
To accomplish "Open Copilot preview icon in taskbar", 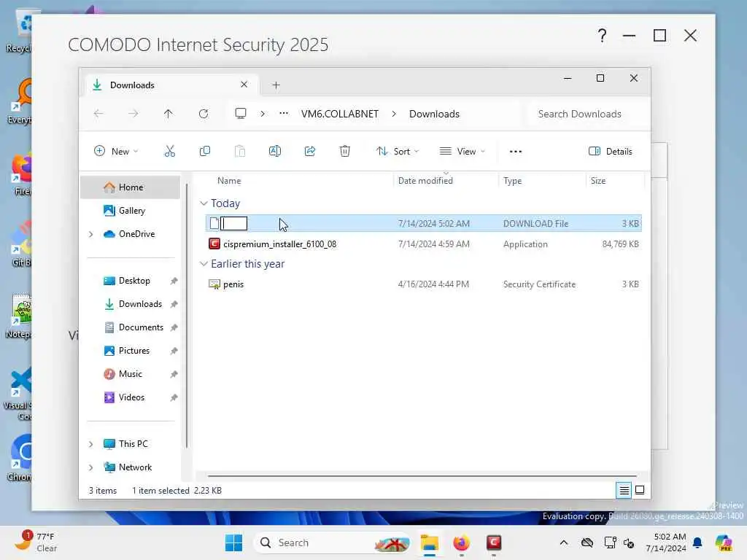I will click(724, 542).
